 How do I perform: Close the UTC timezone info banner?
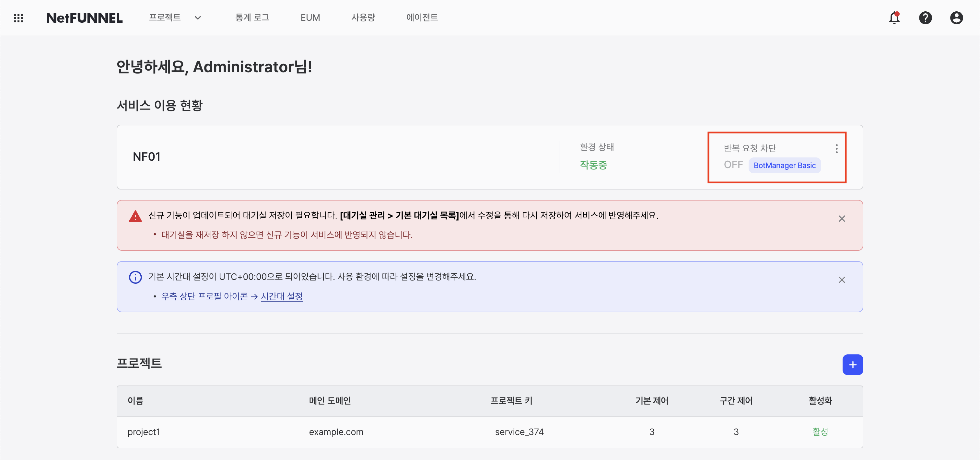(842, 280)
